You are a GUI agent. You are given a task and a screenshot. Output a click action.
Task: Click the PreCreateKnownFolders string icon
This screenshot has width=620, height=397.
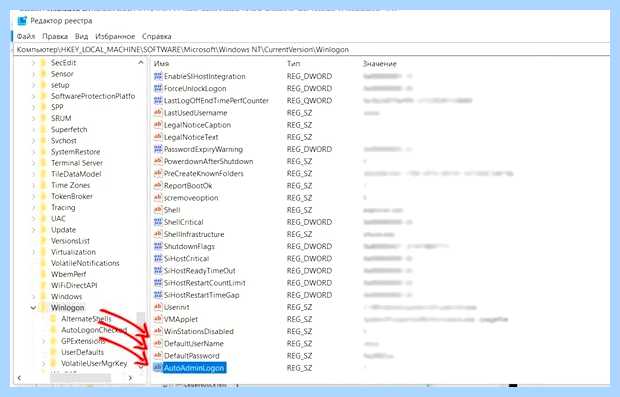[158, 173]
